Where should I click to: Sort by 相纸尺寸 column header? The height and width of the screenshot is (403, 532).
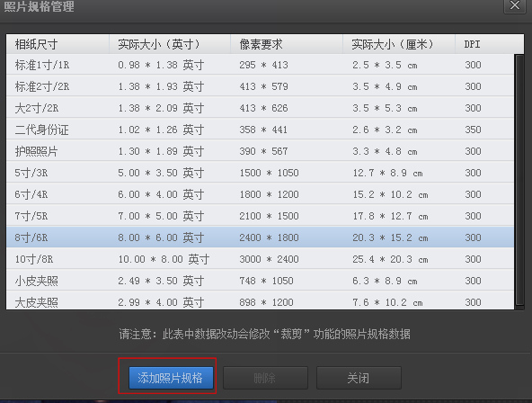[58, 44]
